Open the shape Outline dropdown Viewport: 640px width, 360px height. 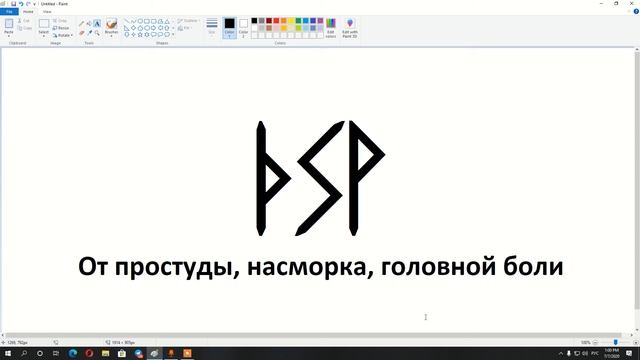(x=189, y=20)
